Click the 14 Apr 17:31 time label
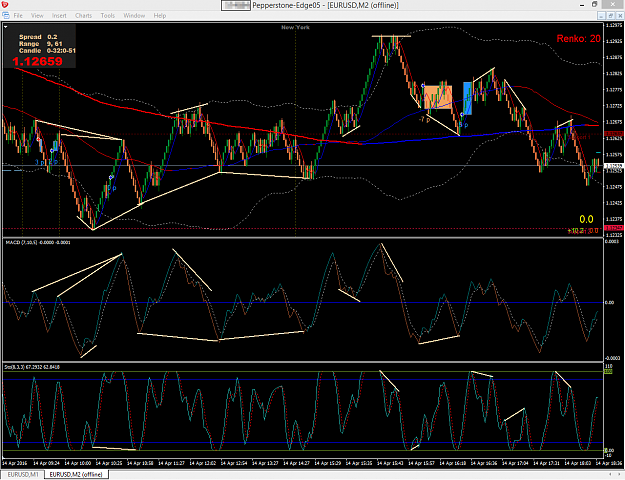This screenshot has width=625, height=480. click(x=546, y=463)
